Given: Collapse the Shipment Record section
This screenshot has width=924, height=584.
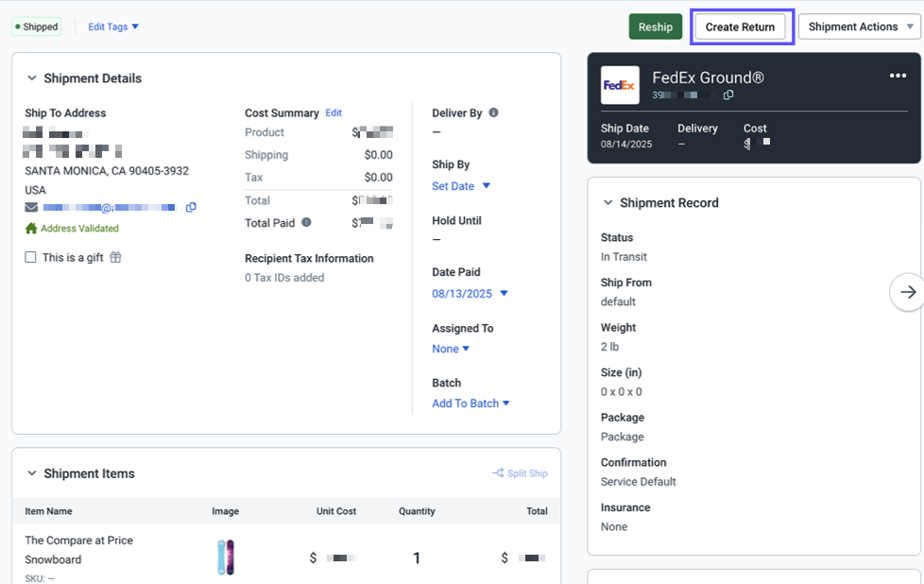Looking at the screenshot, I should point(607,203).
